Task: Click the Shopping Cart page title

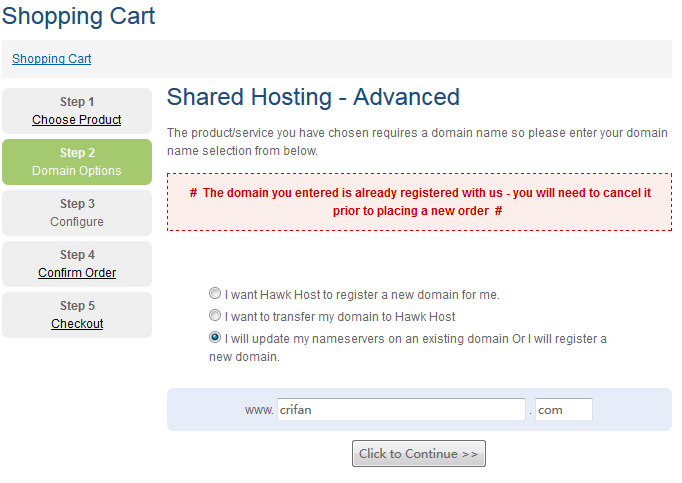Action: tap(79, 16)
